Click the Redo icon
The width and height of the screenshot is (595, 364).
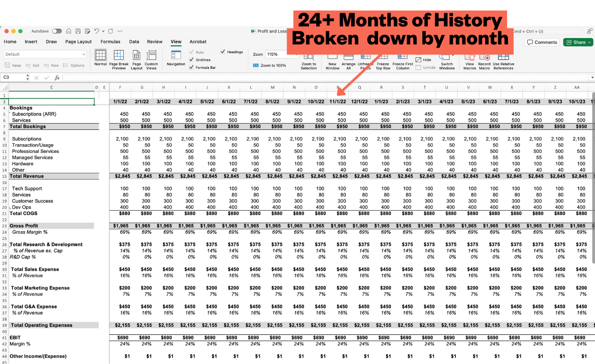(111, 31)
